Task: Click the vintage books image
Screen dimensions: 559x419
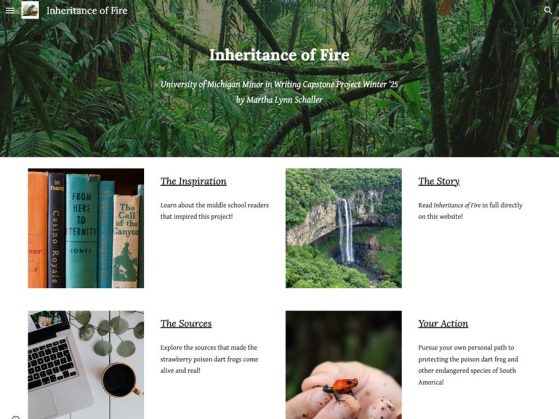Action: pyautogui.click(x=86, y=228)
